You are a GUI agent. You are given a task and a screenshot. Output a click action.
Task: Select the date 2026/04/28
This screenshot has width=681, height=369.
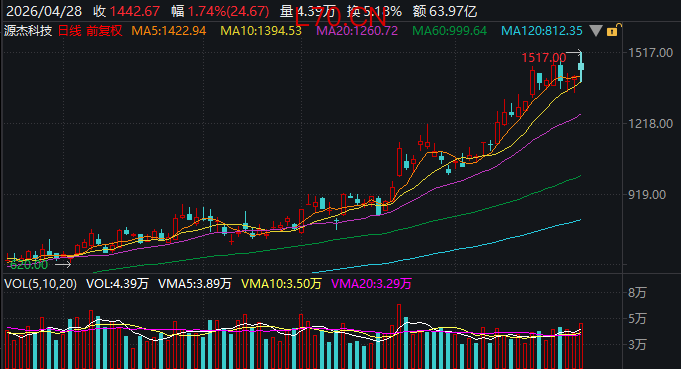pyautogui.click(x=44, y=11)
